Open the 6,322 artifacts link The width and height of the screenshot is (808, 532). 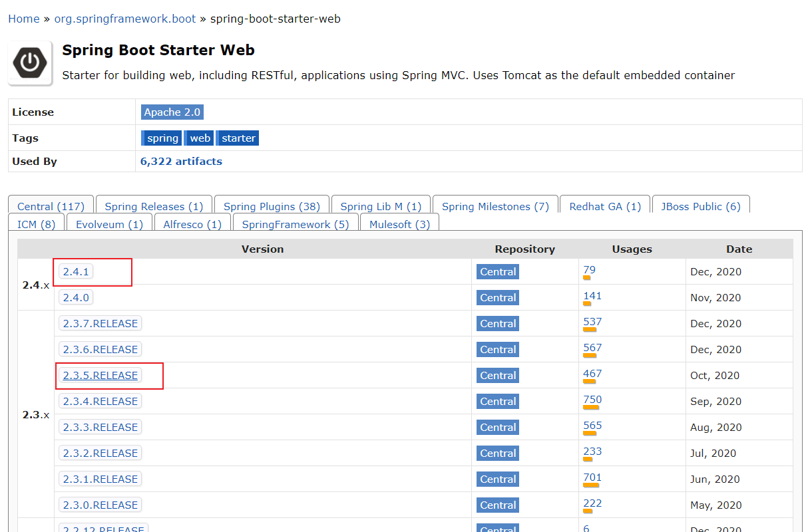click(181, 162)
